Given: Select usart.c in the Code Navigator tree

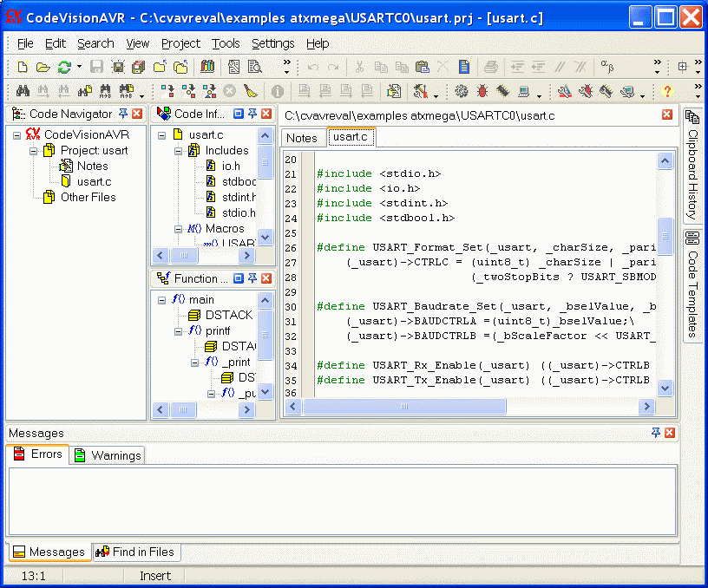Looking at the screenshot, I should click(94, 181).
